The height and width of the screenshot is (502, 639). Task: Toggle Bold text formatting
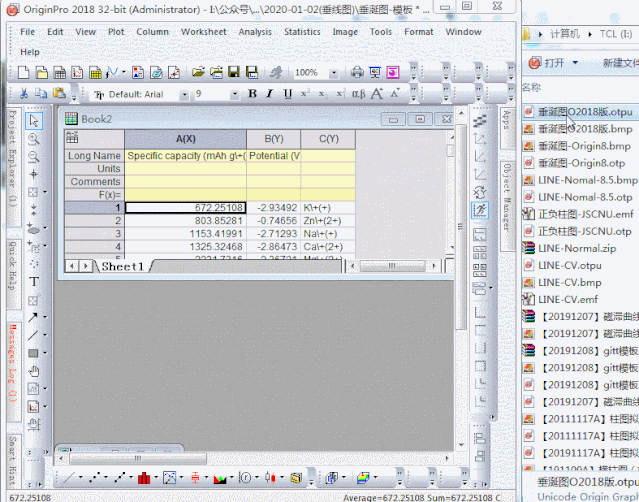tap(252, 94)
